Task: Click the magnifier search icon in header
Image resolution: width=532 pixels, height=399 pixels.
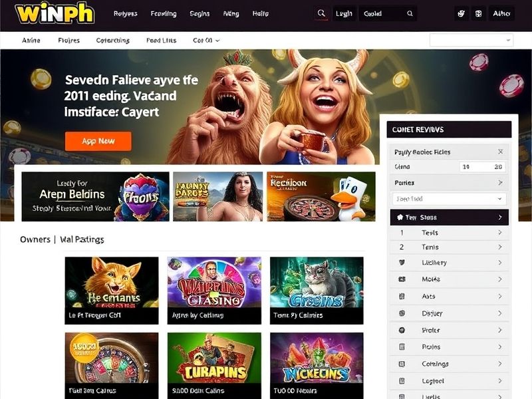Action: (321, 13)
